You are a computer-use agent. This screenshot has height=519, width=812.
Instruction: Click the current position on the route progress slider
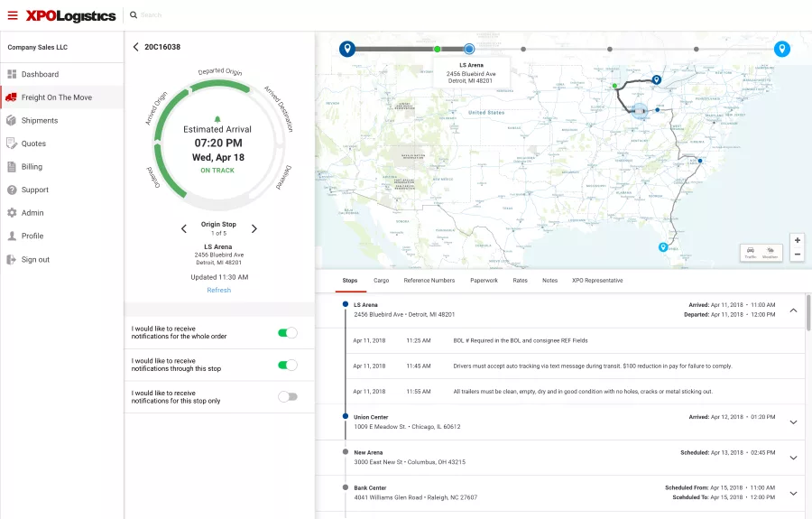469,50
